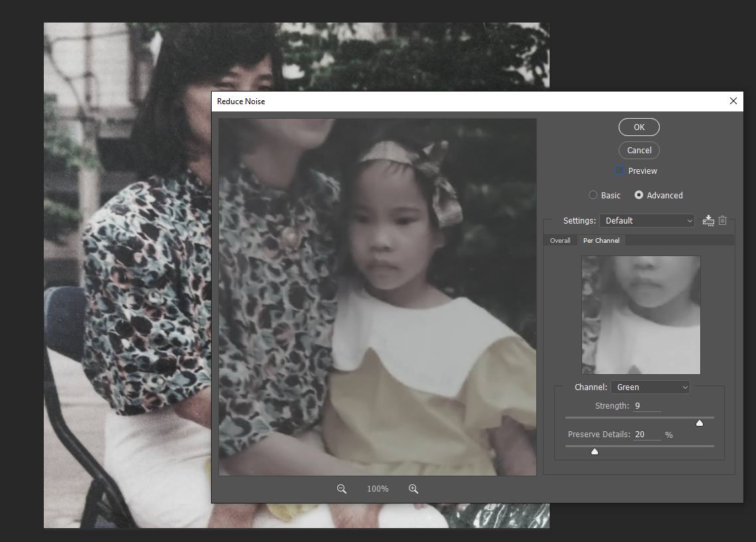Image resolution: width=756 pixels, height=542 pixels.
Task: Cancel the Reduce Noise filter
Action: (639, 150)
